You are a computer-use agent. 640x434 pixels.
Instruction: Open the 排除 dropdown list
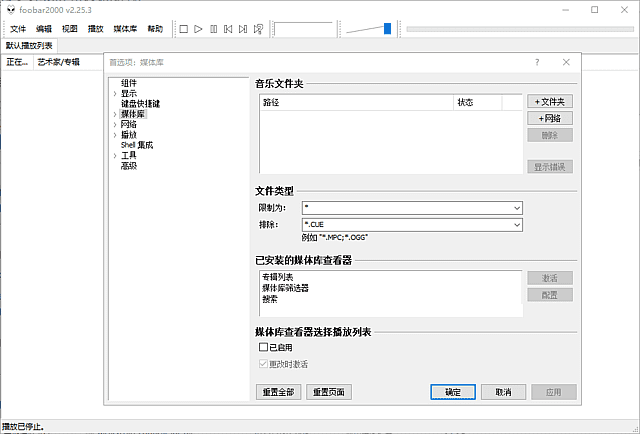[x=516, y=225]
